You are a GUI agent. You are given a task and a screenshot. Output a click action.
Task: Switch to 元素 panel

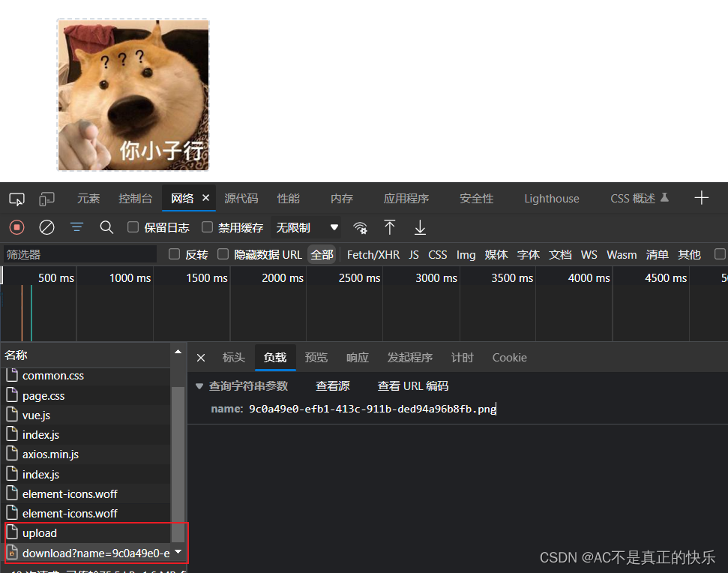[88, 199]
